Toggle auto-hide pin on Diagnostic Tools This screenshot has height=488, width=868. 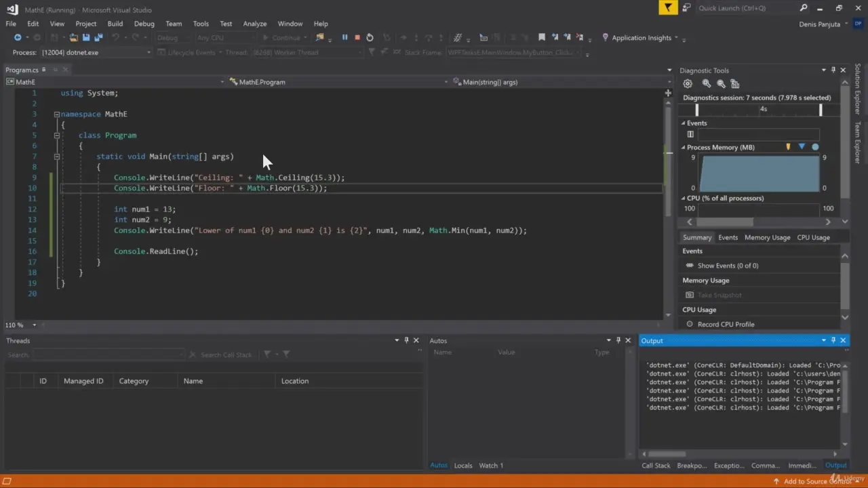tap(833, 70)
